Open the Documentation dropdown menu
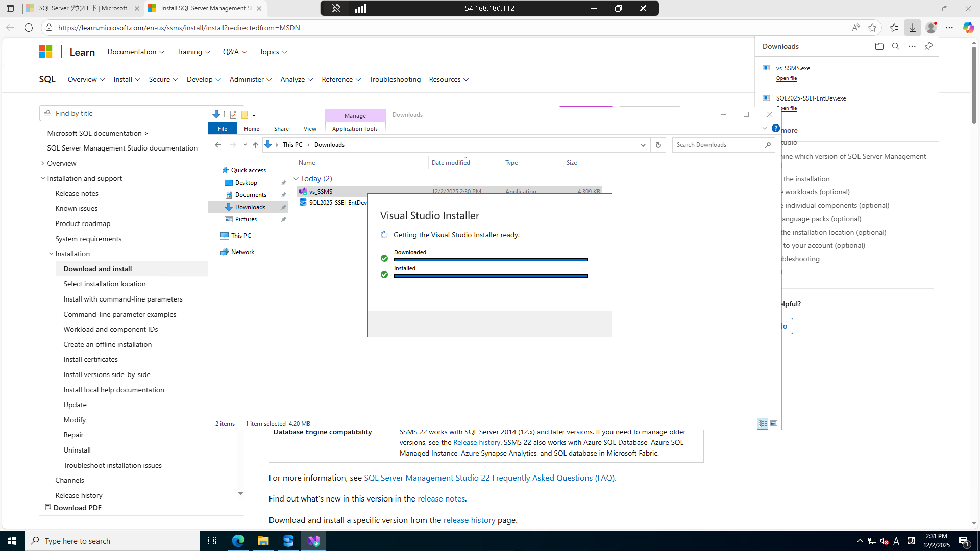 tap(136, 52)
